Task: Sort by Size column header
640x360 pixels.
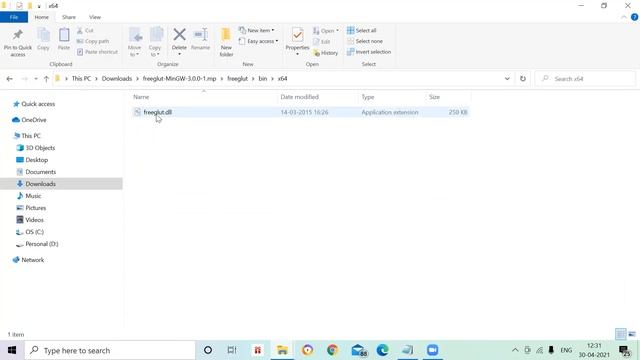Action: (434, 97)
